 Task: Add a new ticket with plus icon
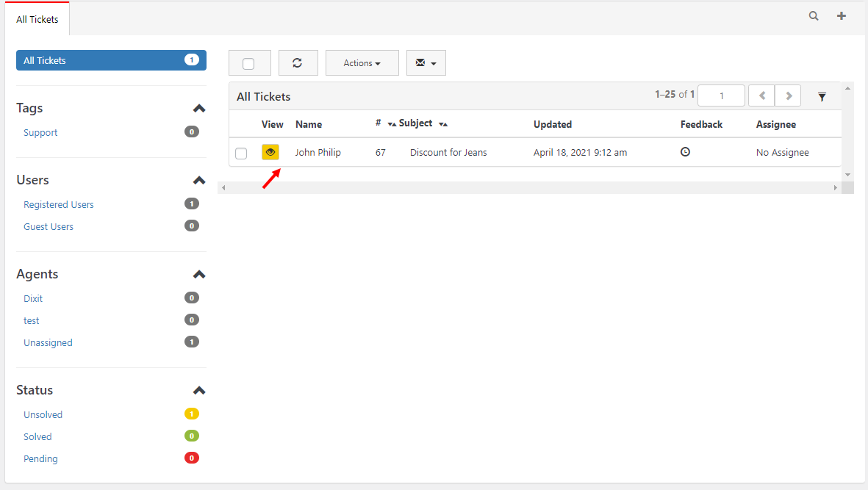pyautogui.click(x=841, y=16)
